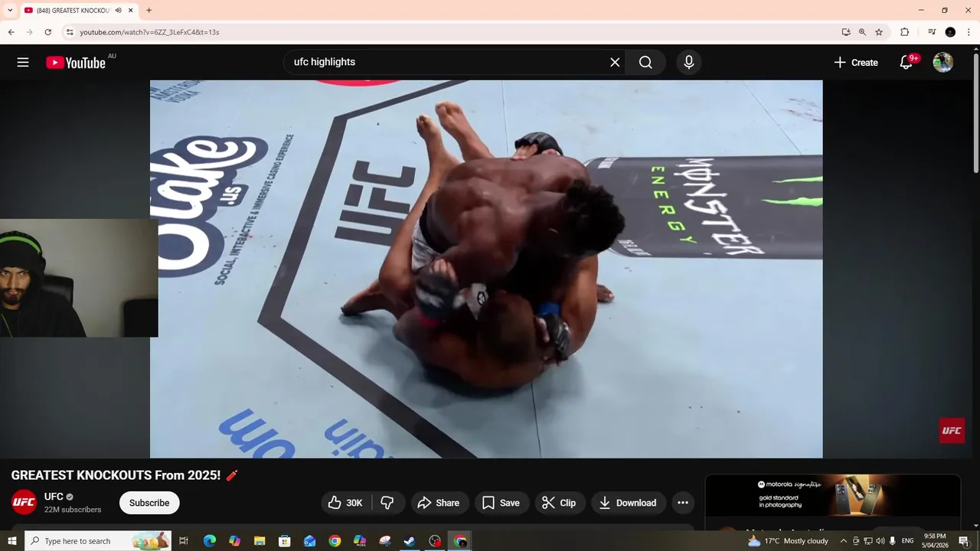Open zoom magnifier in address bar
980x551 pixels.
[862, 32]
